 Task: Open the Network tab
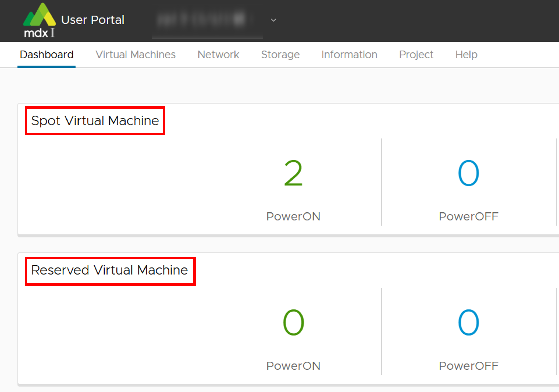(x=218, y=54)
